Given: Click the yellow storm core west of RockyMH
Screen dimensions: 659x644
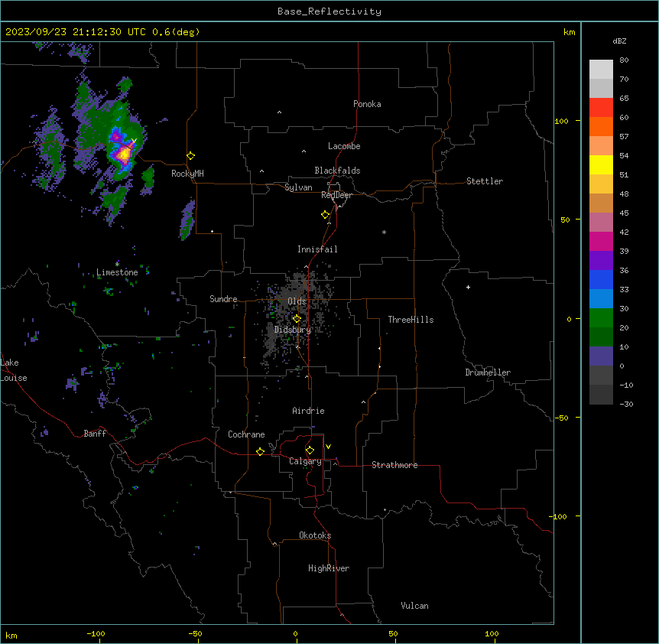Looking at the screenshot, I should coord(124,154).
